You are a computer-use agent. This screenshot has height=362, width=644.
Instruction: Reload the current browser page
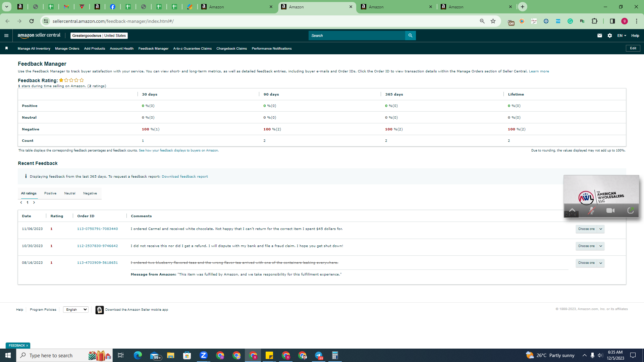(x=32, y=21)
